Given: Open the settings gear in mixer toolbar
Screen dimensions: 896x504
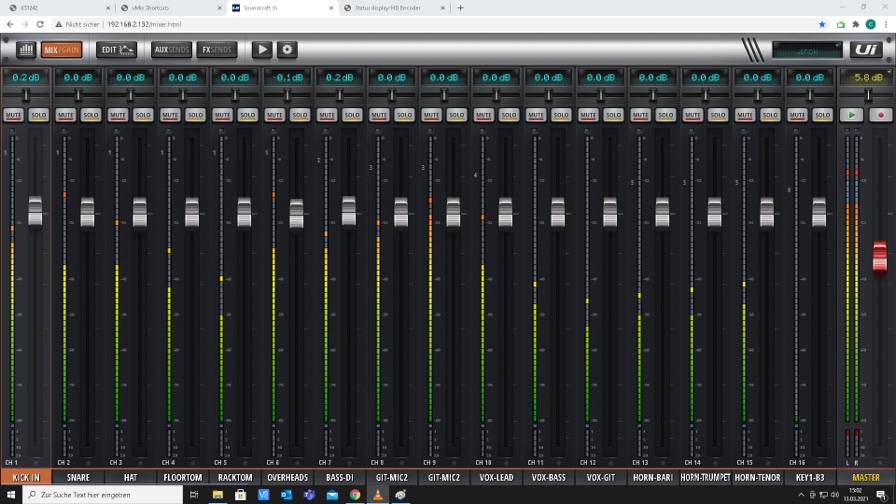Looking at the screenshot, I should pos(287,50).
